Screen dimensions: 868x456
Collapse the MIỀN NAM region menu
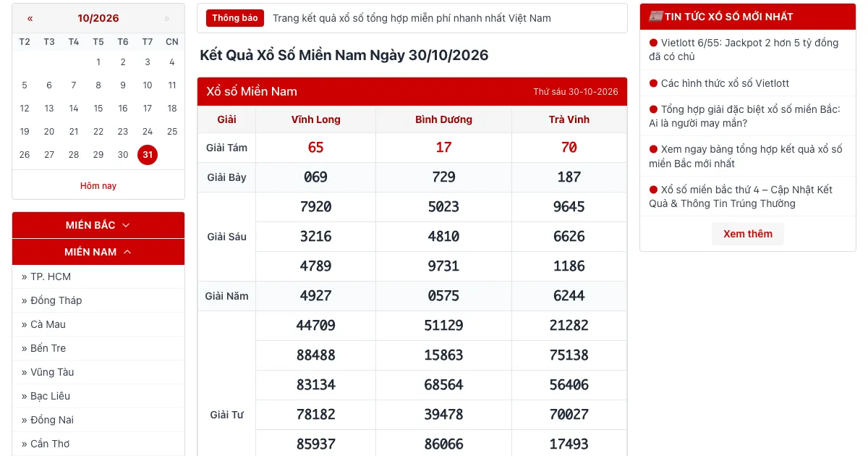(x=98, y=252)
